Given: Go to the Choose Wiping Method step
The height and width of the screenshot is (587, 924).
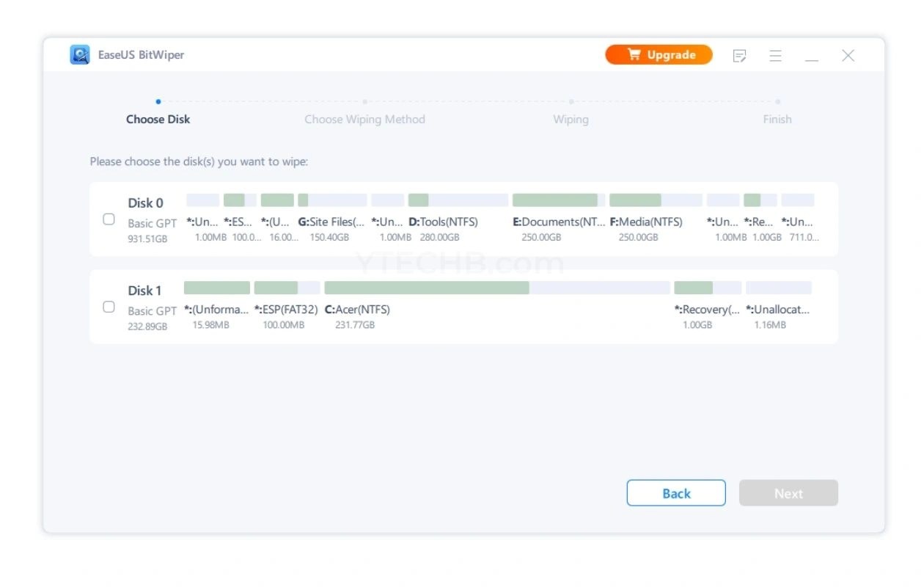Looking at the screenshot, I should 364,119.
